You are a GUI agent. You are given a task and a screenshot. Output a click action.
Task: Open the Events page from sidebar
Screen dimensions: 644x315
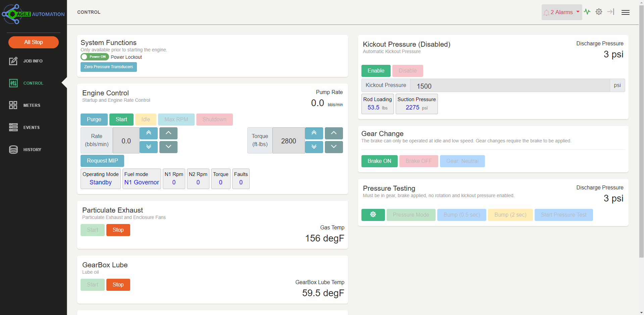click(31, 128)
